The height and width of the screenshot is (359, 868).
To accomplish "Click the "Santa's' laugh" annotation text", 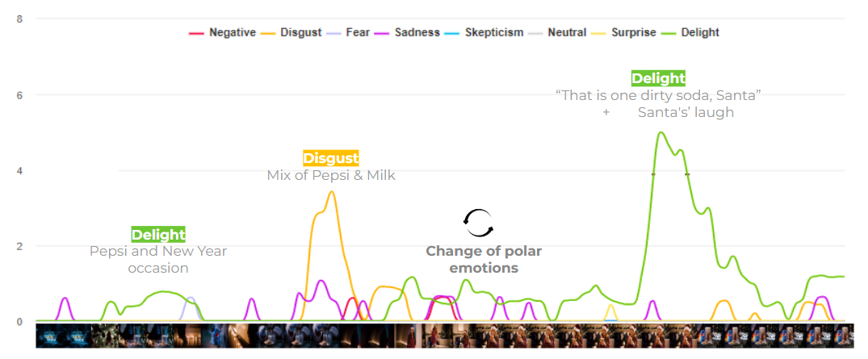I will pos(686,113).
